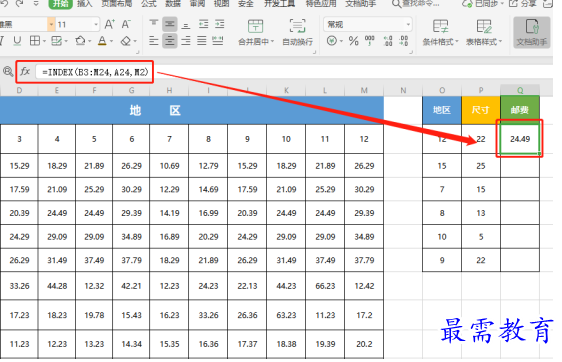This screenshot has width=562, height=362.
Task: Apply distributed alignment icon
Action: coord(218,41)
